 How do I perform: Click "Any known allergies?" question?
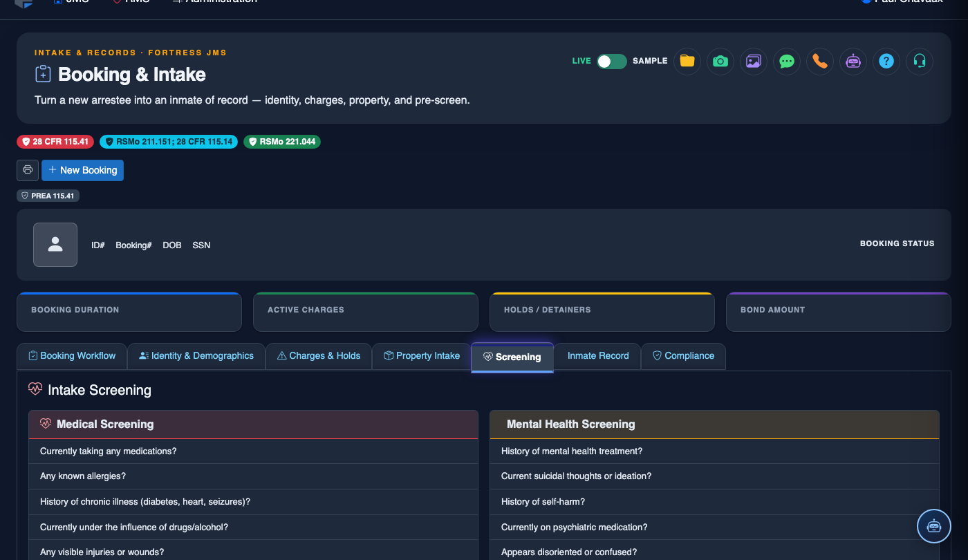coord(253,476)
